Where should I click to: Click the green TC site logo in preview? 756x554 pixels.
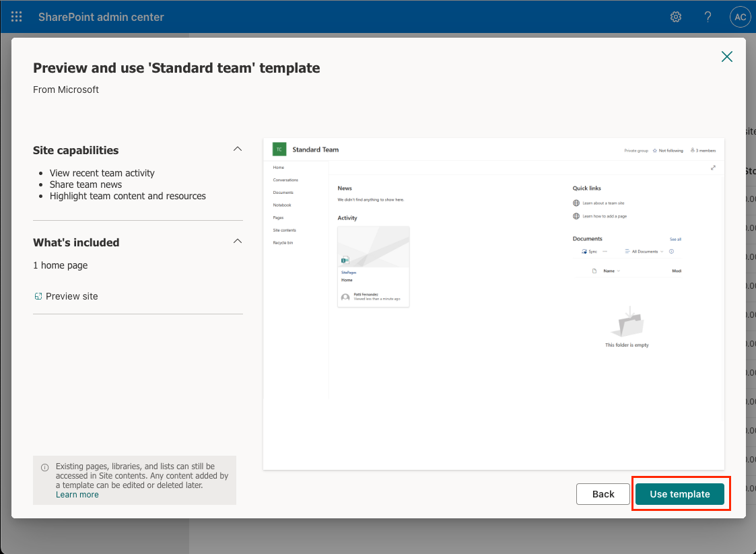pos(279,149)
